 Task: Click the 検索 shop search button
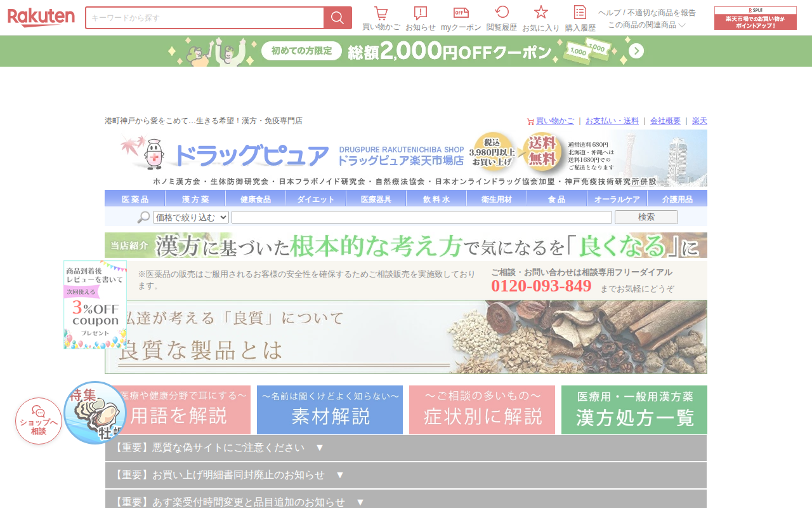646,217
